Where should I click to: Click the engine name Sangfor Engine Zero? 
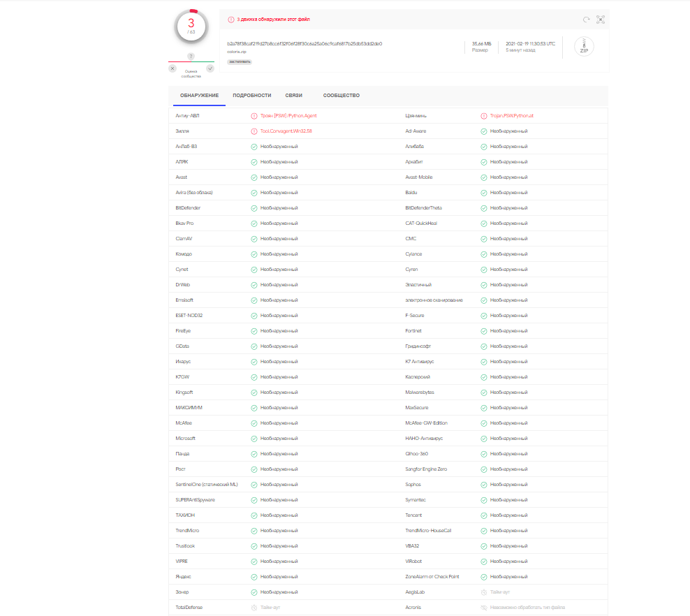(x=426, y=469)
